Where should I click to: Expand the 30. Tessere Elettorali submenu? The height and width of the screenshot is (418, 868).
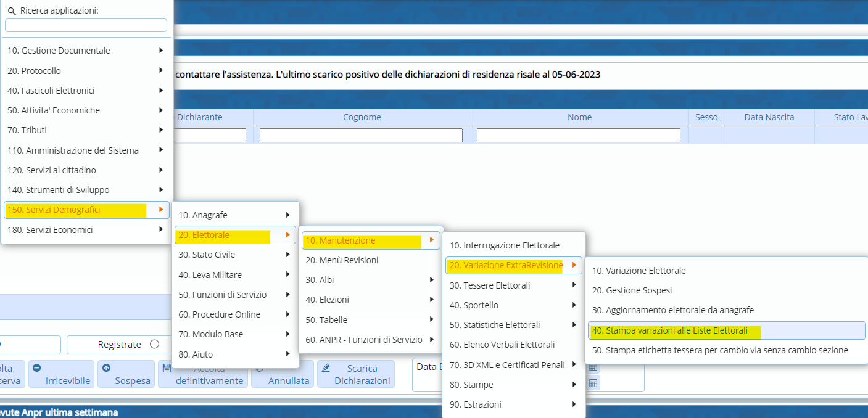click(513, 285)
